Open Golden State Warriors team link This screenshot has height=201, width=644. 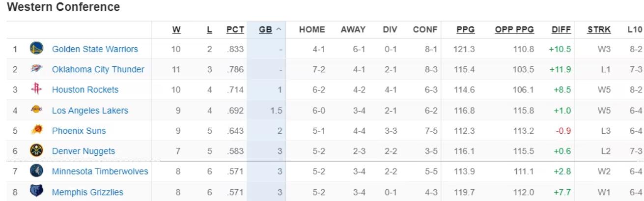95,49
